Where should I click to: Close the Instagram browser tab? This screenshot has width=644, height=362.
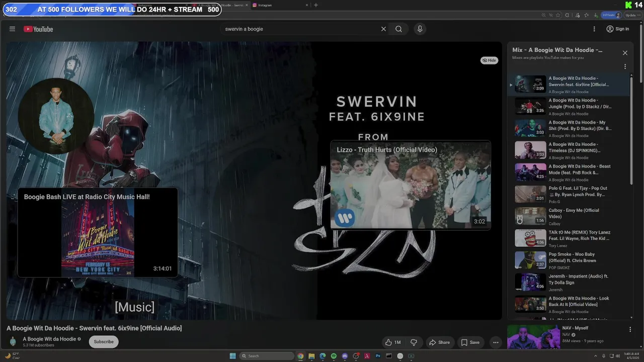pyautogui.click(x=307, y=5)
